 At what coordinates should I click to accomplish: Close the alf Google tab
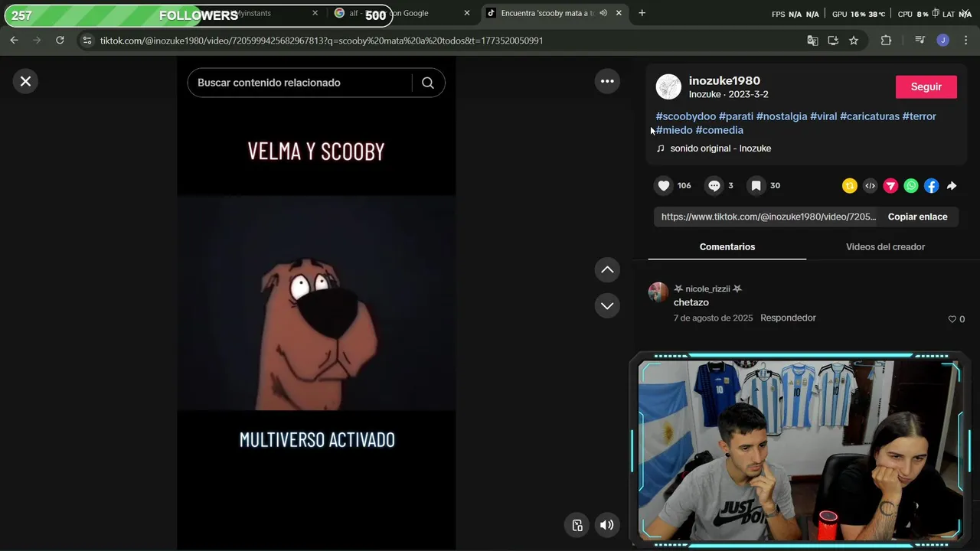(x=467, y=13)
